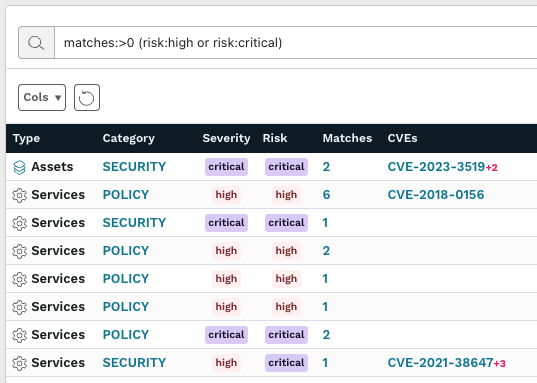Sort by the Category column header
The width and height of the screenshot is (537, 383).
pos(128,138)
